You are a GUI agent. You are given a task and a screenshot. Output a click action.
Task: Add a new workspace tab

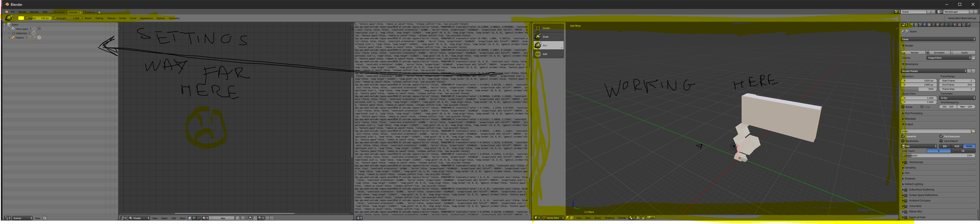(x=99, y=12)
